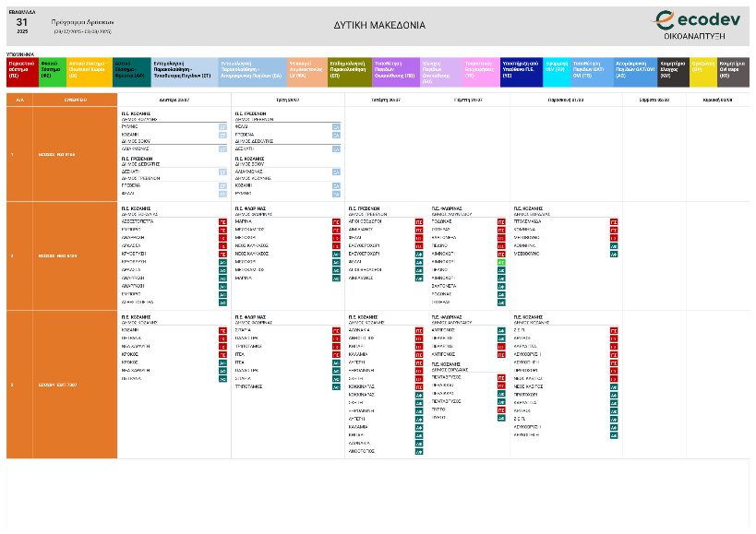Click the ΔΥΤΙΚΗ ΜΑΚΕΔΟΝΙΑ title
Viewport: 756px width, 534px height.
(x=379, y=26)
